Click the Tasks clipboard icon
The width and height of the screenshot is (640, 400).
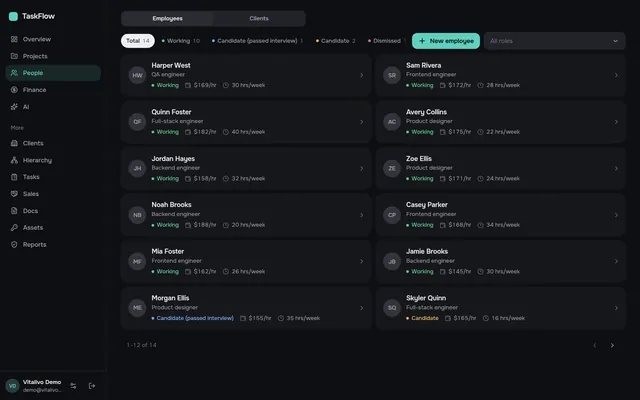(x=14, y=177)
